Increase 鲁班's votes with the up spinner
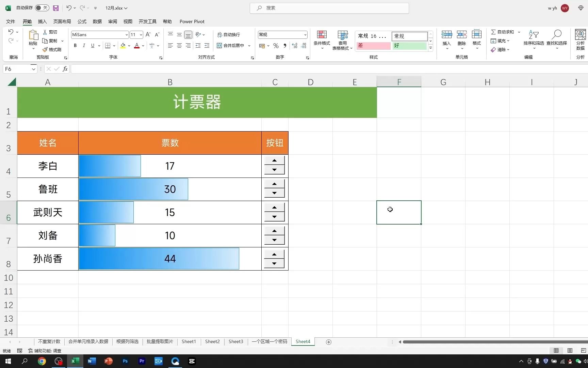 coord(274,184)
